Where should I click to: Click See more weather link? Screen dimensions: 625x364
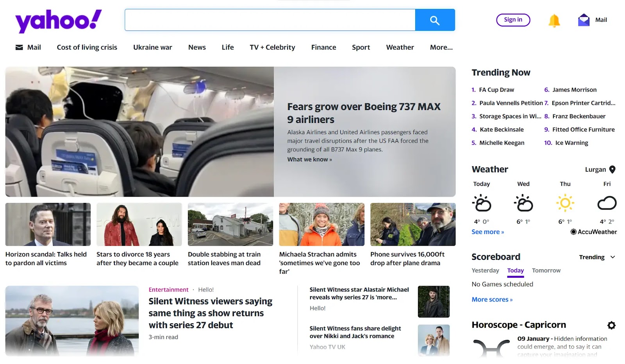(487, 232)
